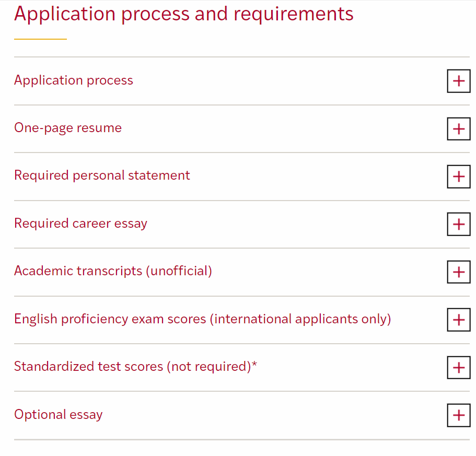Viewport: 476px width, 456px height.
Task: Click the plus icon for Academic transcripts
Action: tap(458, 272)
